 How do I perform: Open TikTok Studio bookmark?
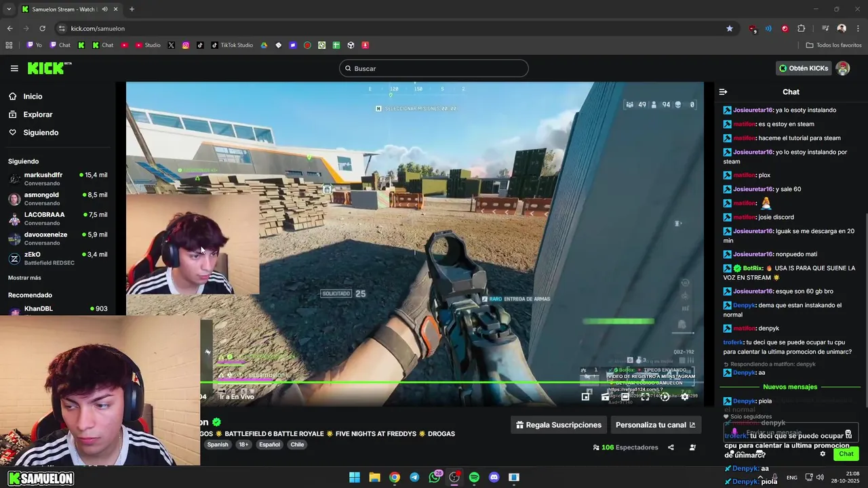[232, 45]
